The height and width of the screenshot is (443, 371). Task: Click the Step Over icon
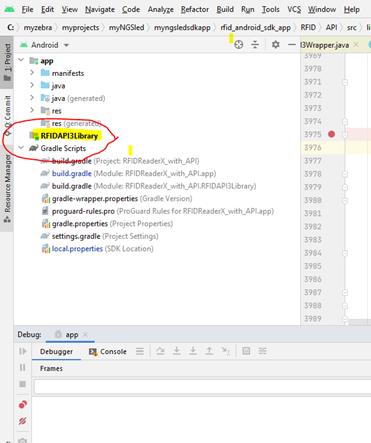pos(160,351)
